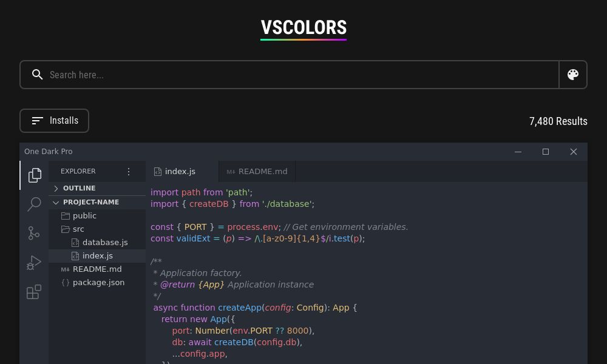Select the Explorer files activity icon
This screenshot has height=364, width=607.
tap(35, 175)
